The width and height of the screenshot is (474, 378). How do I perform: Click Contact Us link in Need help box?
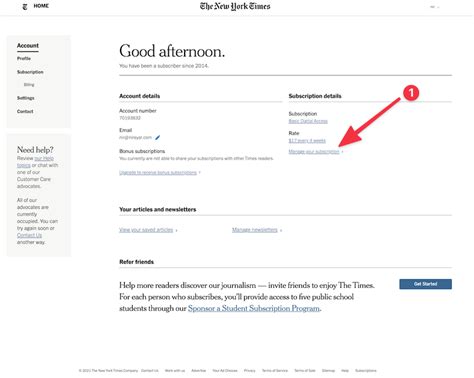tap(29, 235)
